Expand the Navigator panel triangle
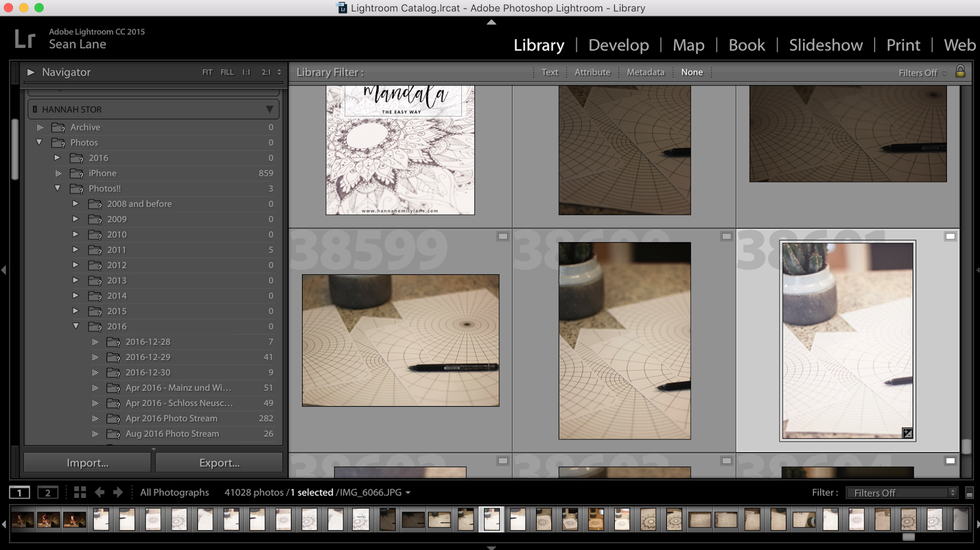This screenshot has width=980, height=550. click(x=31, y=72)
